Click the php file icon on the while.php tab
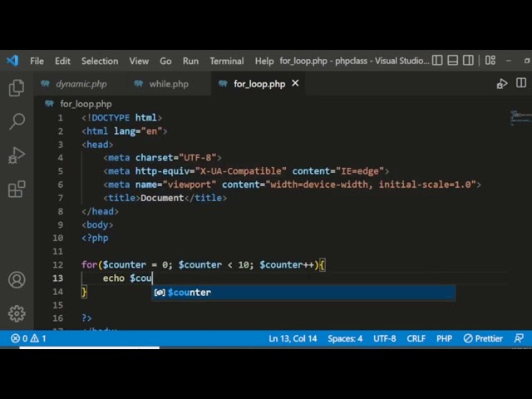This screenshot has width=532, height=399. pos(138,83)
